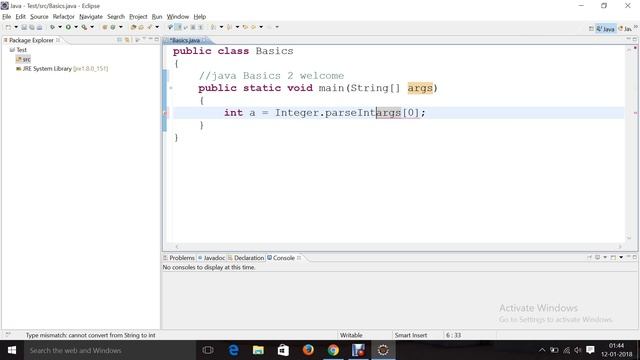Open the New dropdown arrow

click(x=16, y=27)
